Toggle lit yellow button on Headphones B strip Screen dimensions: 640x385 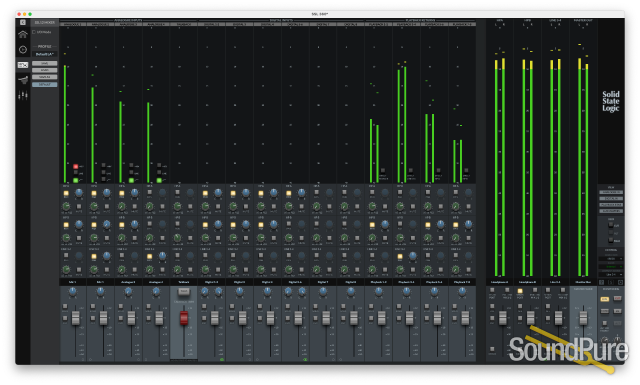pos(520,292)
